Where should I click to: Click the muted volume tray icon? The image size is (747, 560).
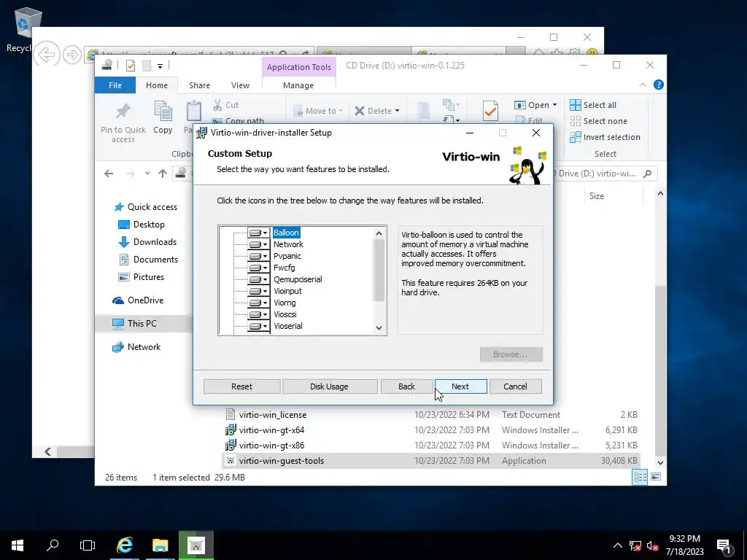653,545
